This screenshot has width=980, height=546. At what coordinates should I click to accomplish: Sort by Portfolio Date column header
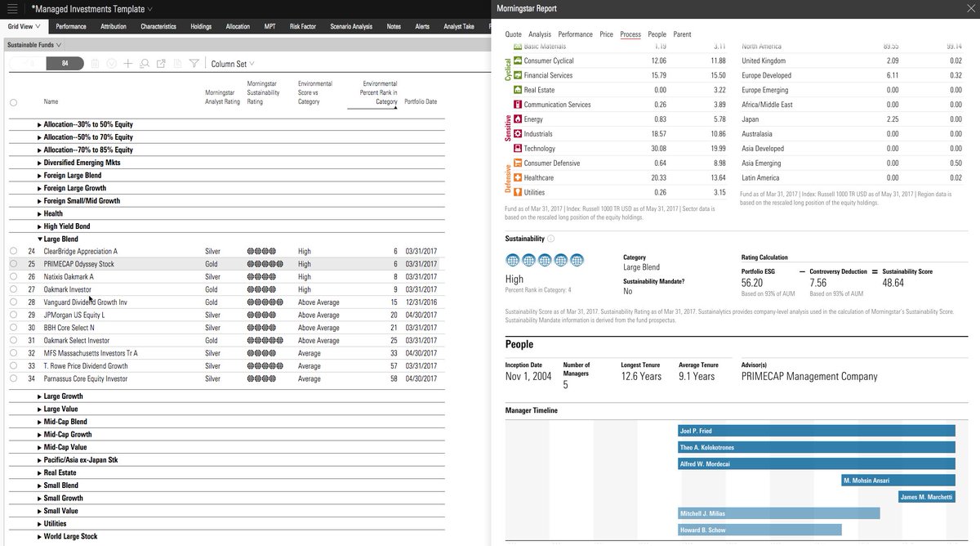(x=421, y=102)
